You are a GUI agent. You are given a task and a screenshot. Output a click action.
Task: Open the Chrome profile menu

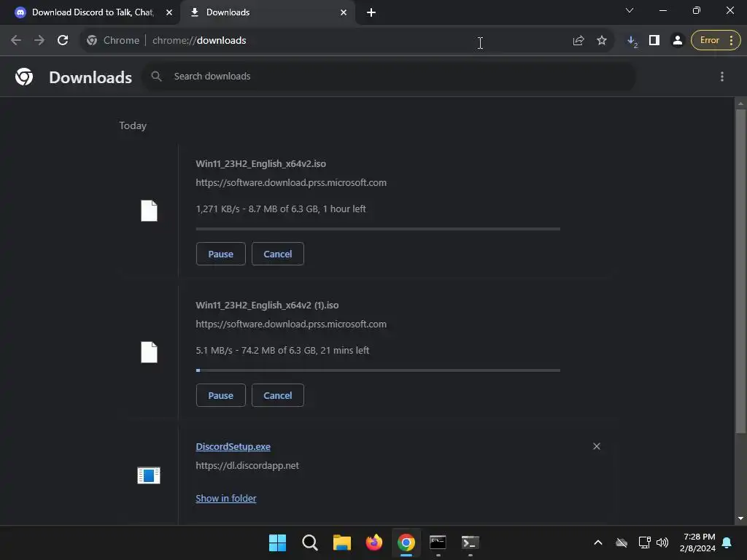pos(677,41)
